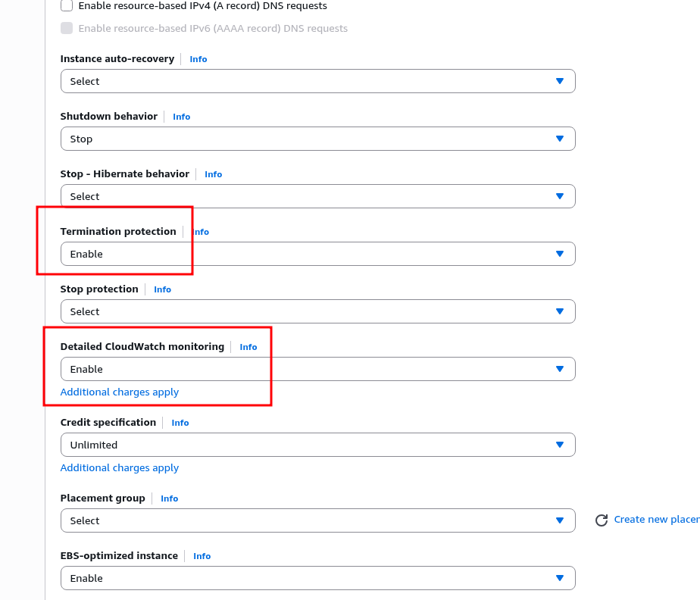Image resolution: width=700 pixels, height=600 pixels.
Task: Open Info link for Stop protection
Action: pos(163,289)
